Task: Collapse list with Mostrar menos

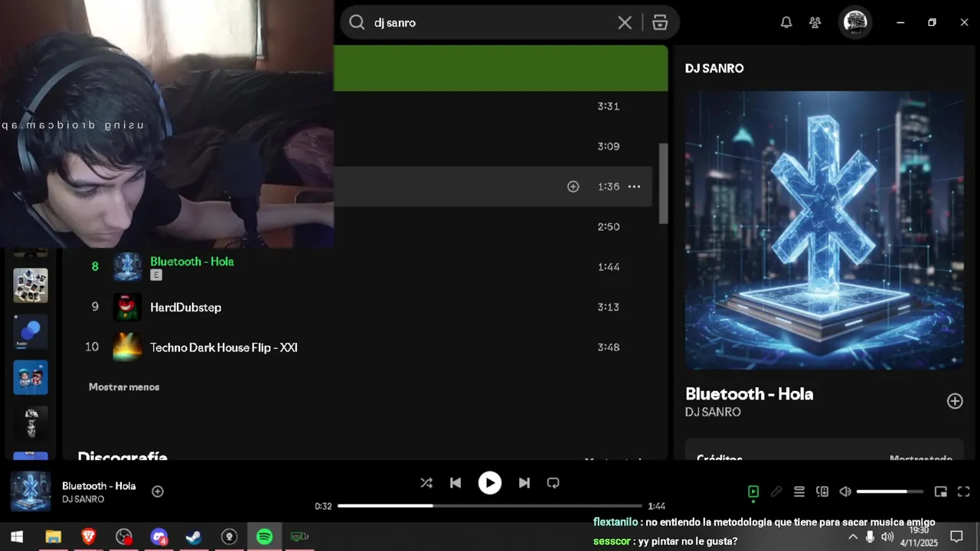Action: pos(124,387)
